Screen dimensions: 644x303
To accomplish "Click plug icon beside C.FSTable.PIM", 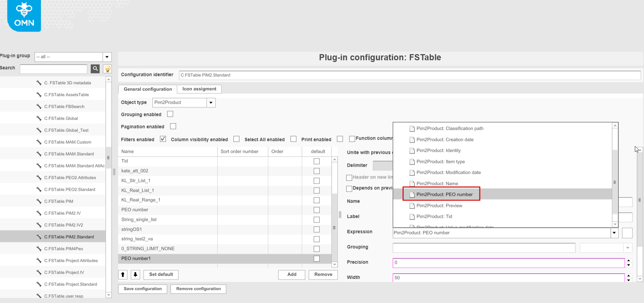I will click(x=39, y=201).
